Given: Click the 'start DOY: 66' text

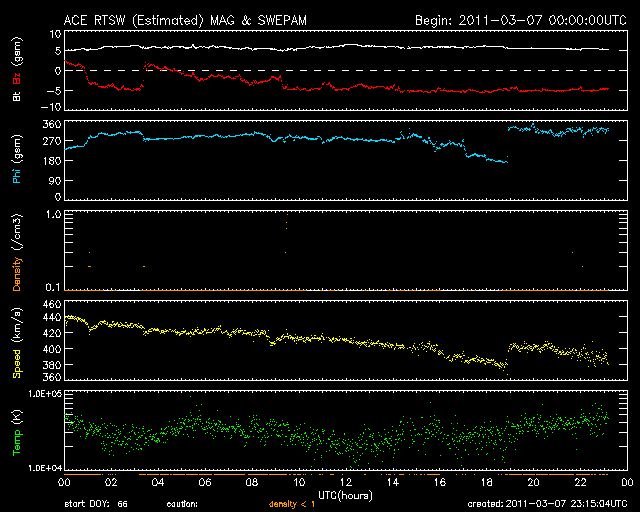Looking at the screenshot, I should tap(95, 503).
